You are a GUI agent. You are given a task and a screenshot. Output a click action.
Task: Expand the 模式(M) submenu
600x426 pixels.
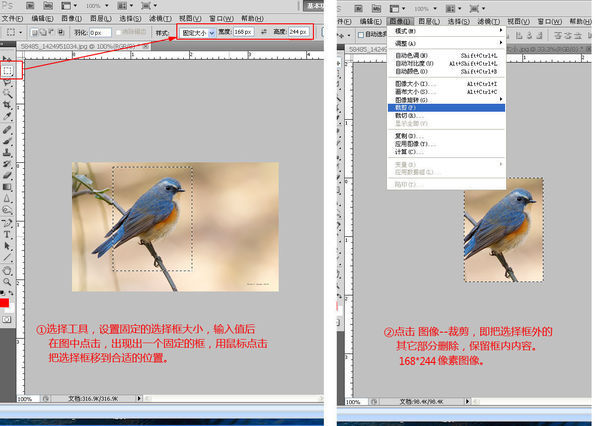coord(447,31)
